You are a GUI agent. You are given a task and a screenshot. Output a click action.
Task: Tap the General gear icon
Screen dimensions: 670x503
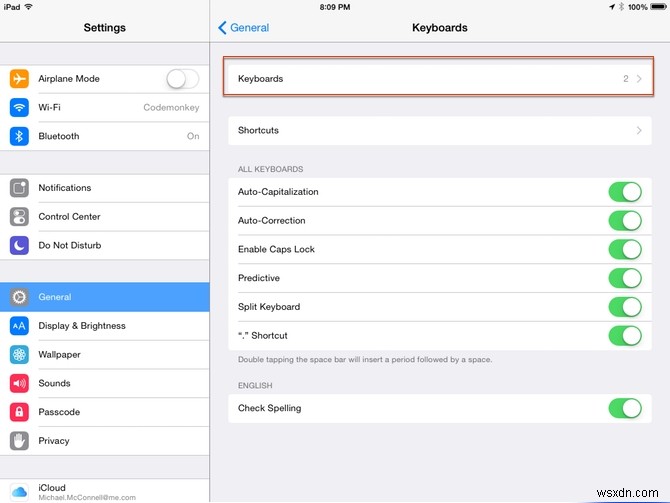19,297
